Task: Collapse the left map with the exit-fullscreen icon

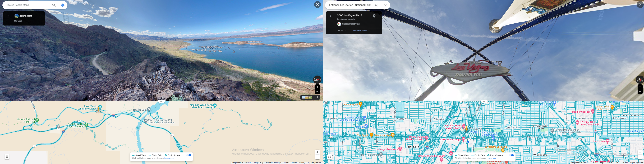Action: point(7,157)
